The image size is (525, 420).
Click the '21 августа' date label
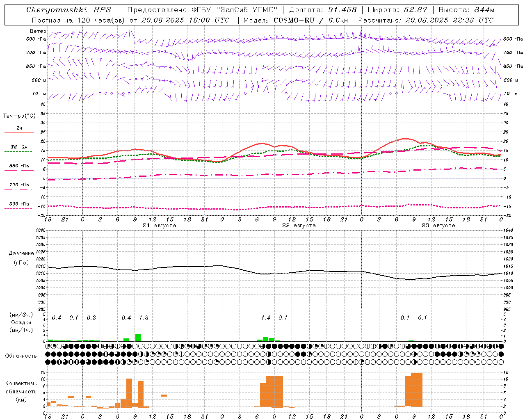(160, 226)
